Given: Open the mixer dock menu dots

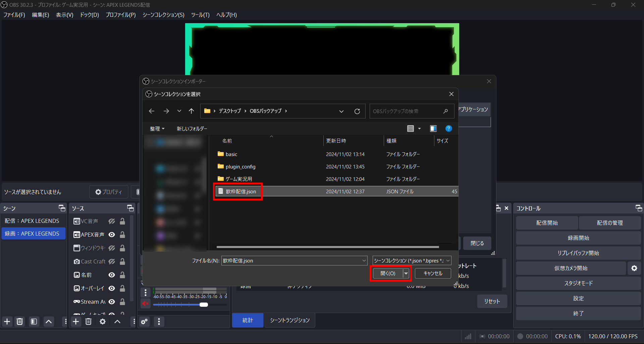Looking at the screenshot, I should [x=159, y=322].
